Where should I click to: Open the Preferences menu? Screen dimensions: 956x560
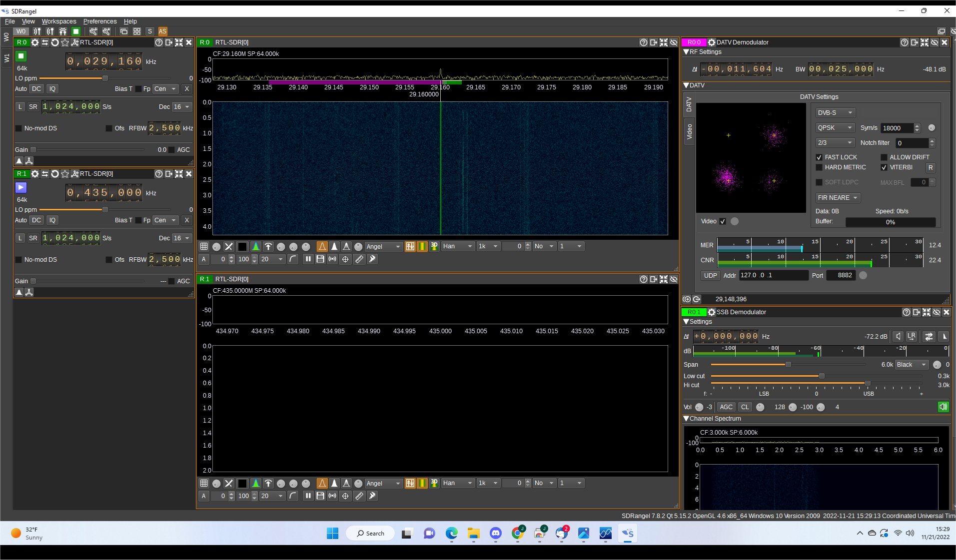(x=100, y=21)
